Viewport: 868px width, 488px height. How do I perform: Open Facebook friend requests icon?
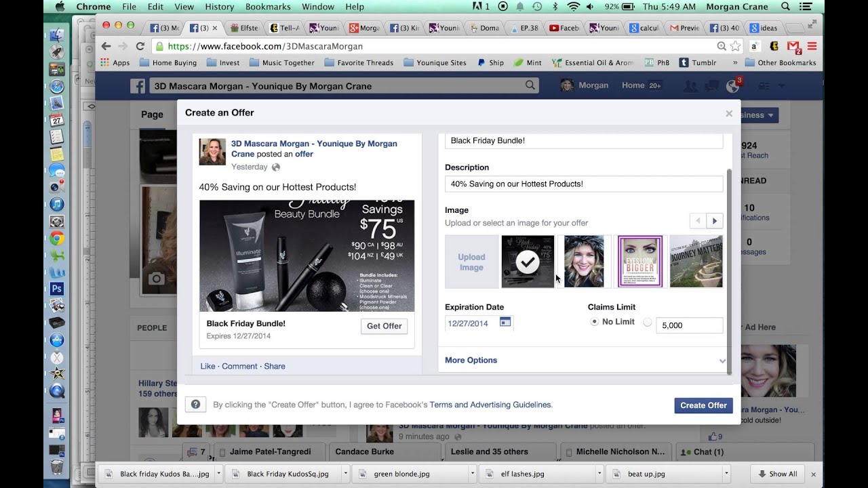[x=690, y=86]
